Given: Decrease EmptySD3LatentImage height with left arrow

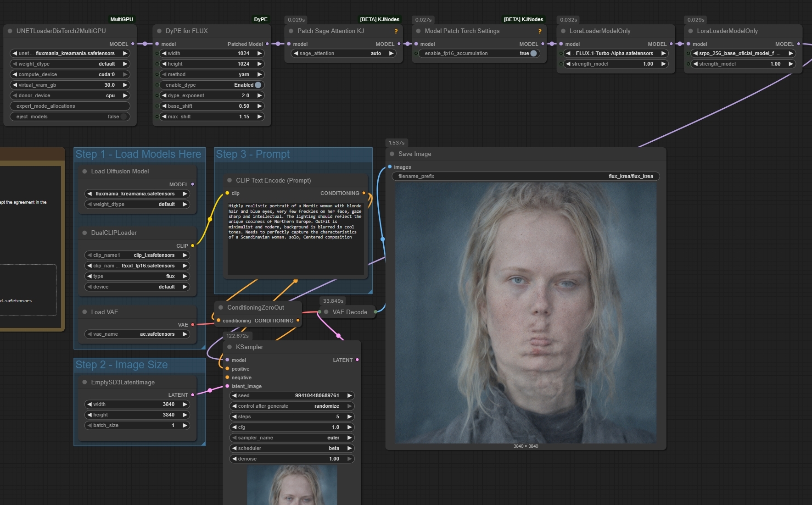Looking at the screenshot, I should [90, 415].
